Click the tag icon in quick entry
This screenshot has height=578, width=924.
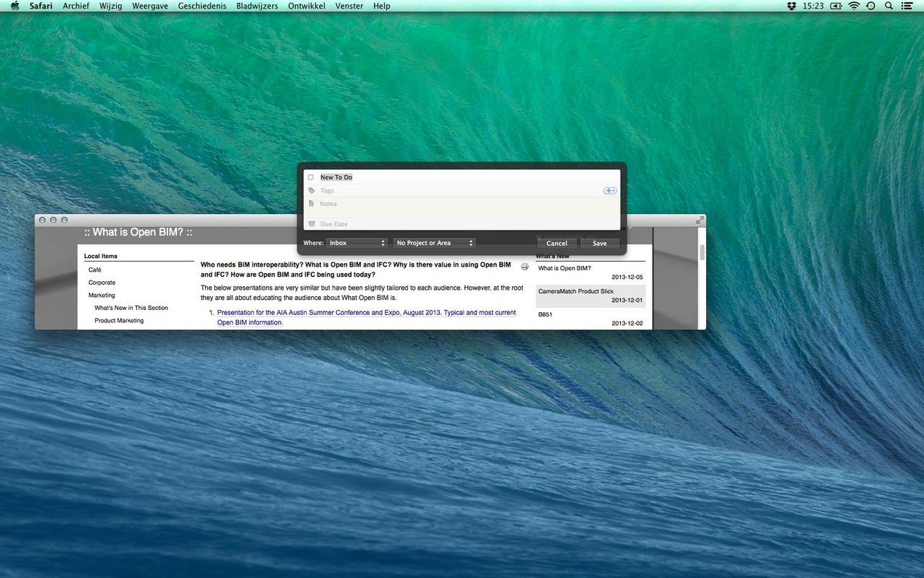click(311, 191)
